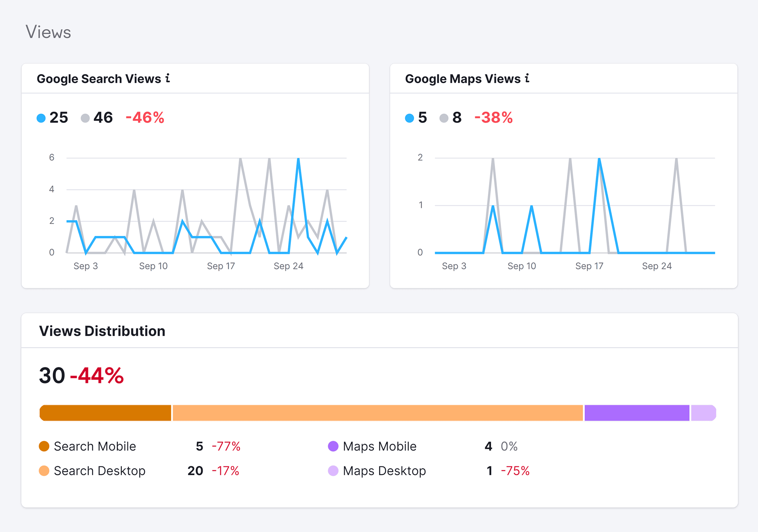Image resolution: width=758 pixels, height=532 pixels.
Task: Click info icon beside Google Search Views
Action: (x=168, y=78)
